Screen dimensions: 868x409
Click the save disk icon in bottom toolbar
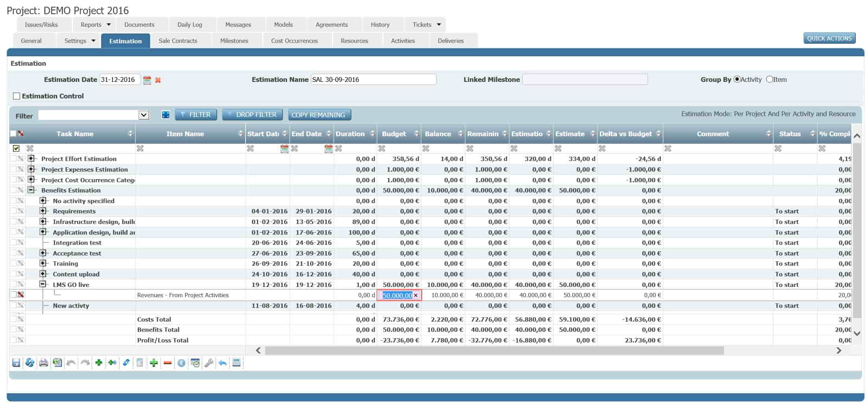click(x=16, y=363)
